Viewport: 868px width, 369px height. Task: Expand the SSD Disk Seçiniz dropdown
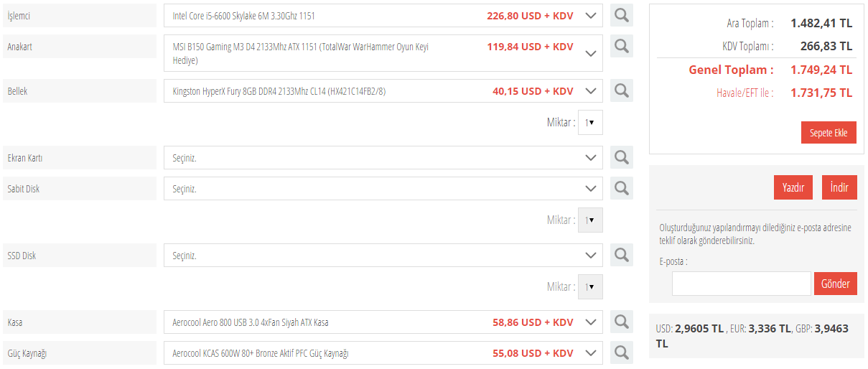(591, 256)
